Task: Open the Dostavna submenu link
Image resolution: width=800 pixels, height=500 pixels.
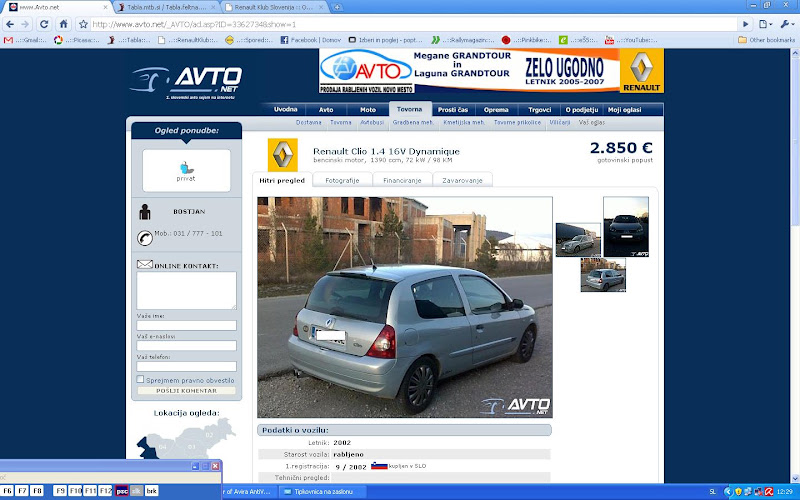Action: (309, 122)
